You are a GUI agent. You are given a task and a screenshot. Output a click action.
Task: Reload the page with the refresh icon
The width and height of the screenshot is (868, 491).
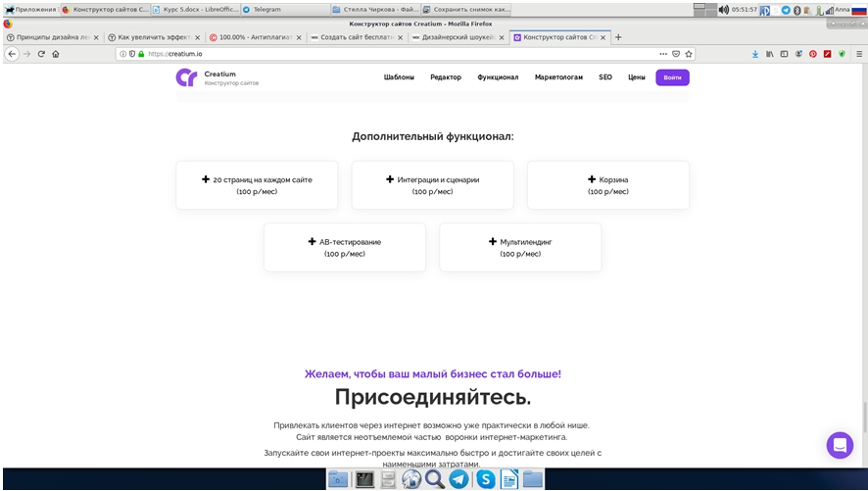click(x=41, y=54)
